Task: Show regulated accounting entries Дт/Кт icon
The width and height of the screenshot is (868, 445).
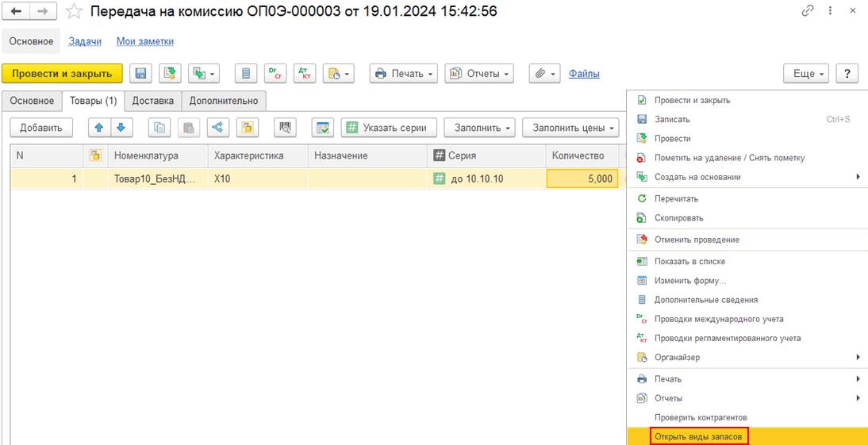Action: point(305,74)
